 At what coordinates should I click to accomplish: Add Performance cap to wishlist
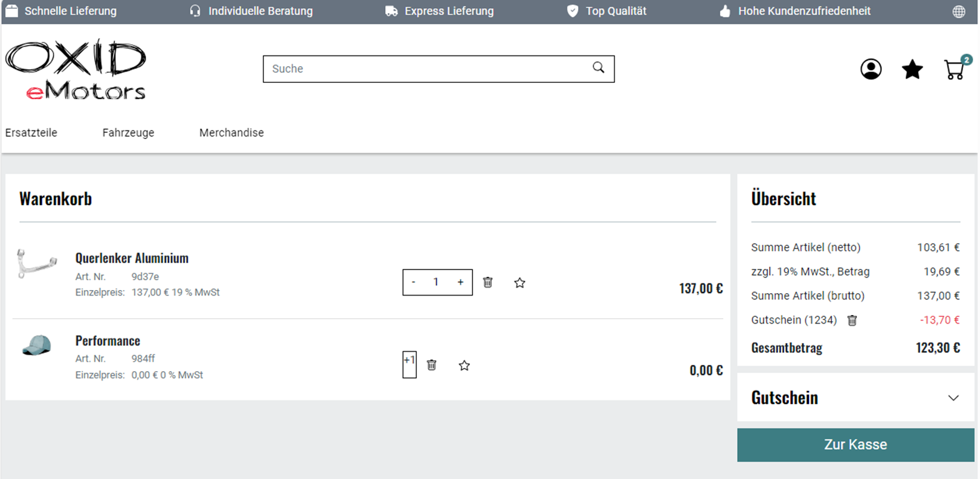(x=464, y=365)
